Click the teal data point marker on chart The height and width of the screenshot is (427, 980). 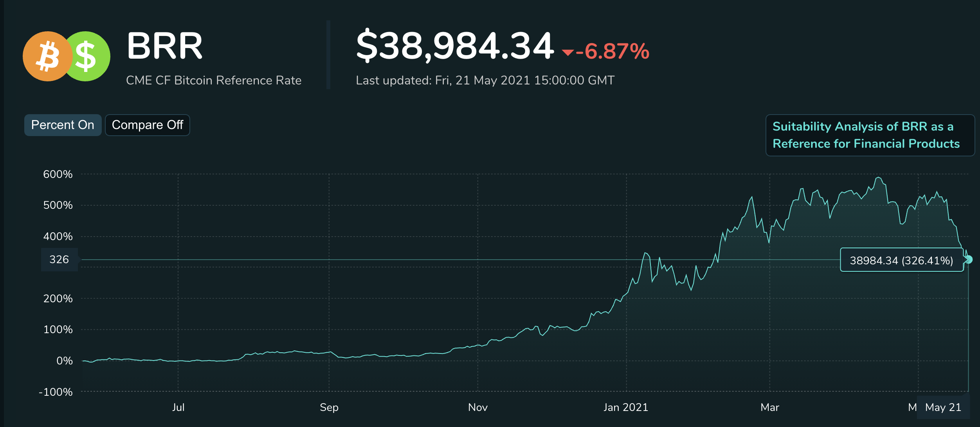(x=969, y=260)
